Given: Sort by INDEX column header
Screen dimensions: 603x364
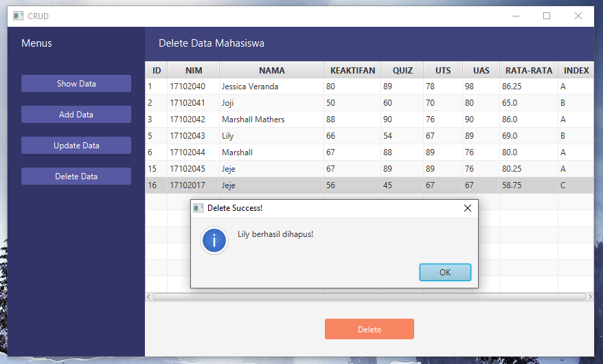Looking at the screenshot, I should pos(576,70).
